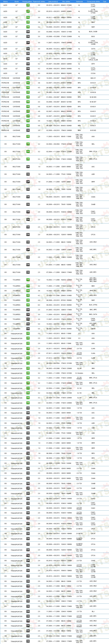Viewport: 109px width, 644px height.
Task: Click ON icon in Audi Q7 BTR row
Action: (28, 64)
